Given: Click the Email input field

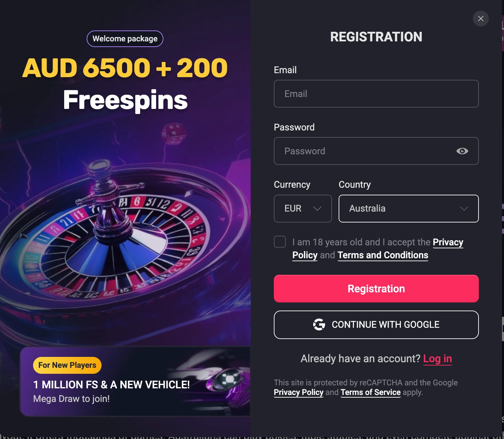Looking at the screenshot, I should (x=376, y=94).
